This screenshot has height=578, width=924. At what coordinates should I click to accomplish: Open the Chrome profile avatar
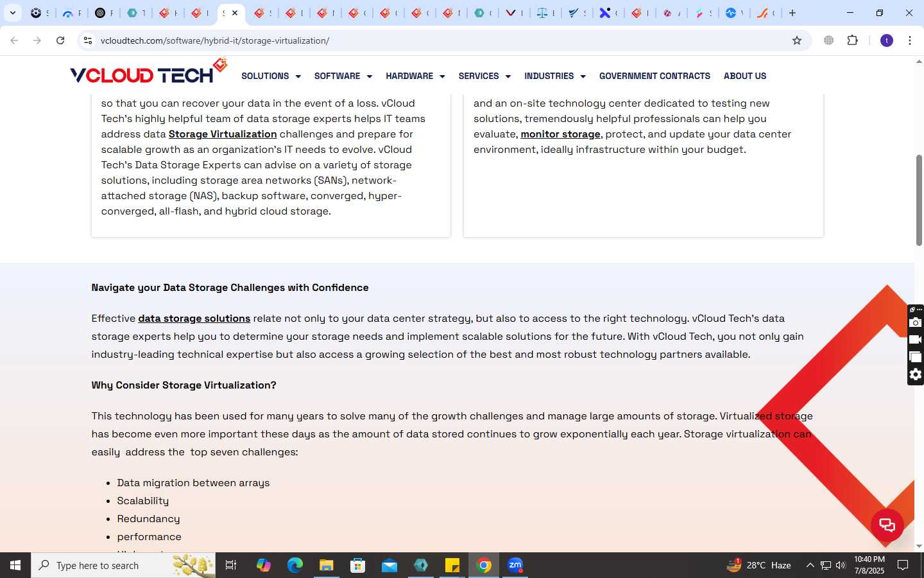[x=887, y=40]
